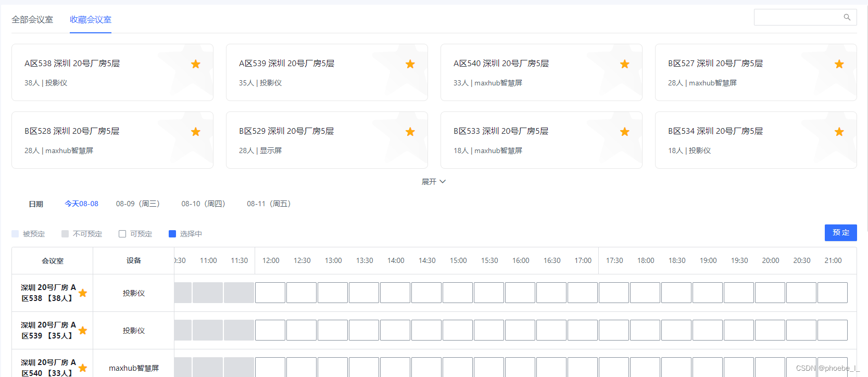The height and width of the screenshot is (377, 868).
Task: Click 38人 | 投影仪 text on A区538 card
Action: coord(46,83)
